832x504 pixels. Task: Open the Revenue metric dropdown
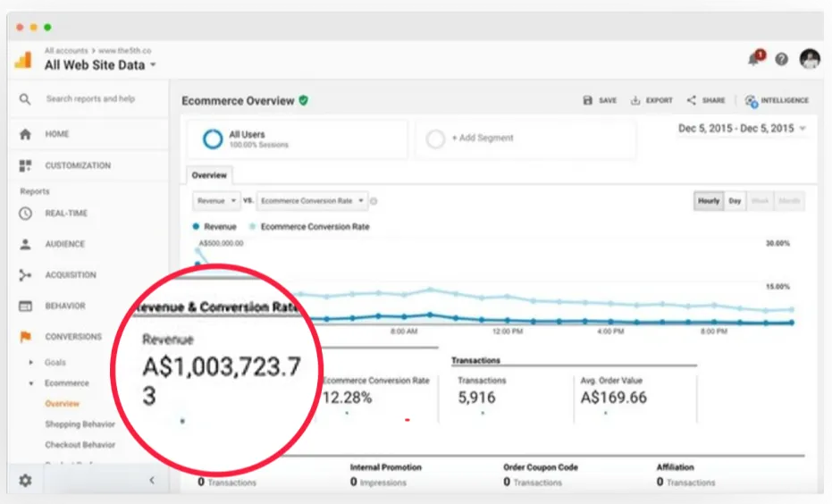pyautogui.click(x=216, y=201)
